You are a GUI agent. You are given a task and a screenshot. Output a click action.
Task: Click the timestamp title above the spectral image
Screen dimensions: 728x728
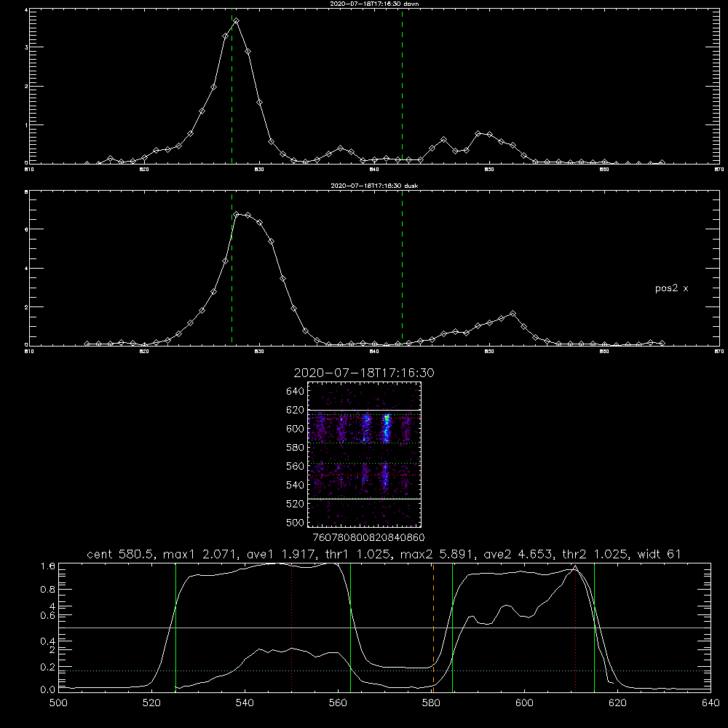(364, 373)
